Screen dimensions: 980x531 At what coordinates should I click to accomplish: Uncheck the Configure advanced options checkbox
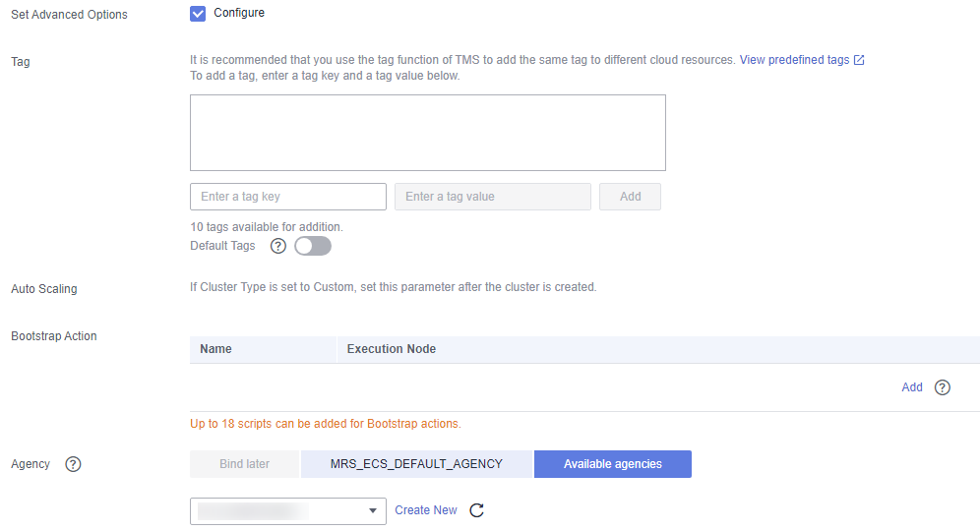click(198, 14)
